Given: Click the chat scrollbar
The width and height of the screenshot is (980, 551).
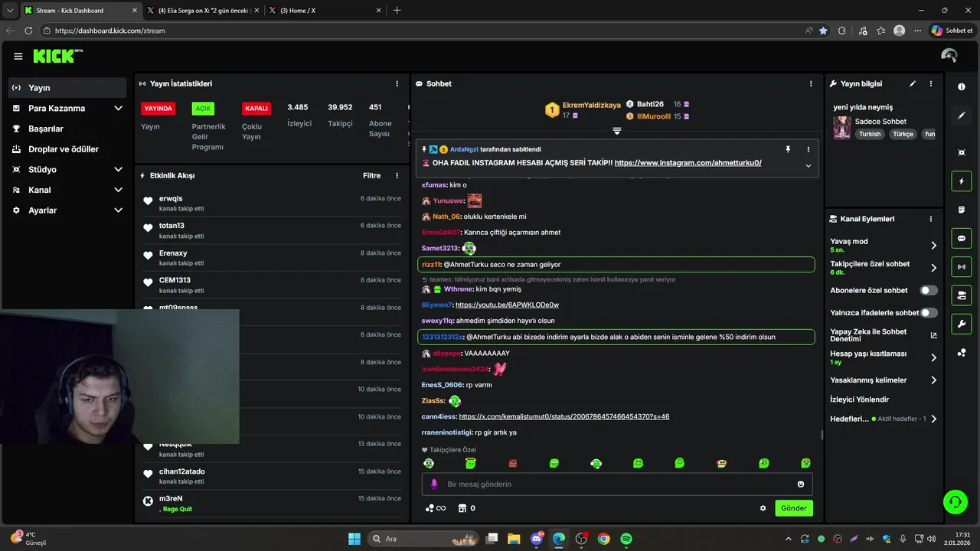Looking at the screenshot, I should click(822, 434).
